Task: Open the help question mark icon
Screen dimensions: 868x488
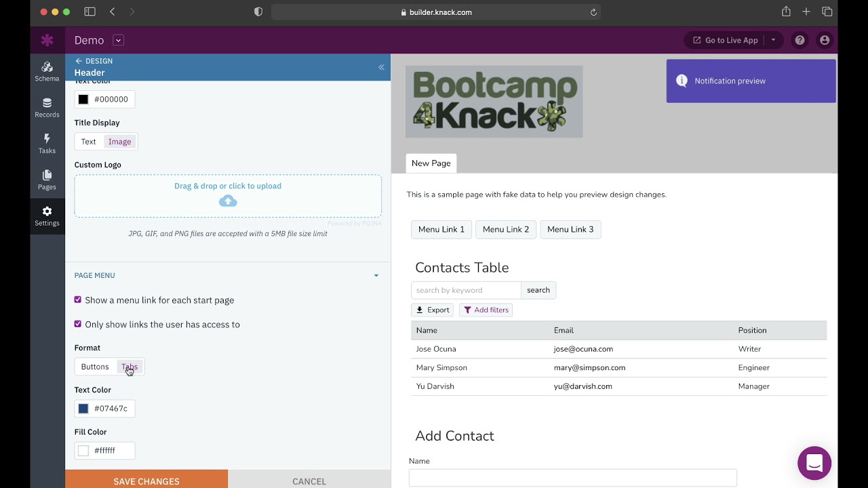Action: (800, 40)
